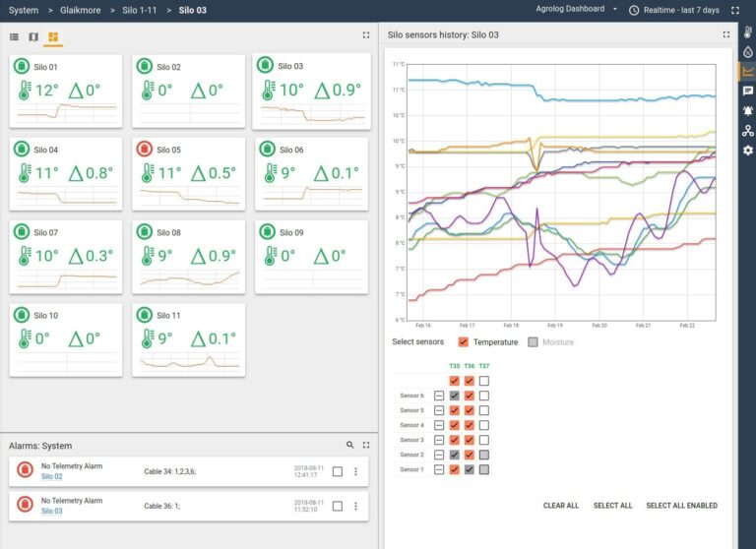Select the grid cards view icon
756x549 pixels.
point(53,36)
